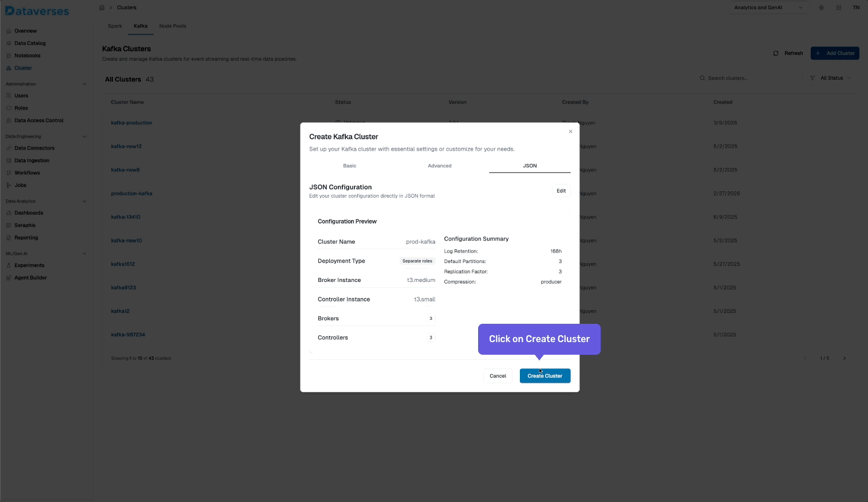Open Overview in sidebar

pyautogui.click(x=25, y=31)
